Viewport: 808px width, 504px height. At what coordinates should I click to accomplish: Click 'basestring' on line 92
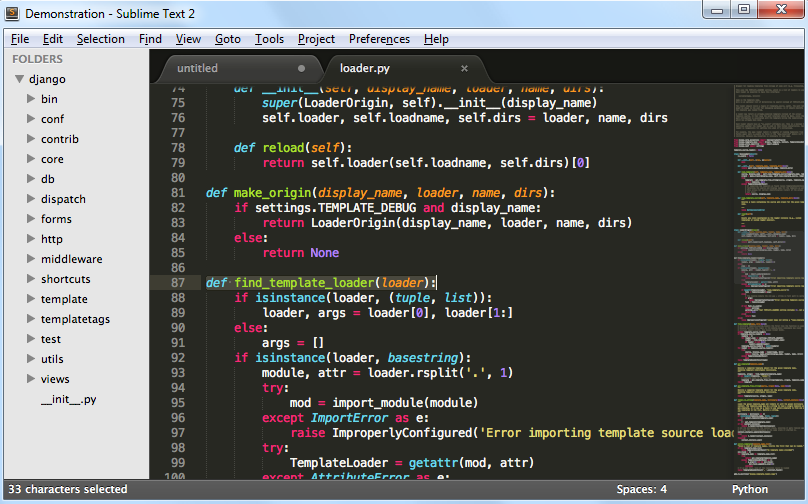point(423,357)
